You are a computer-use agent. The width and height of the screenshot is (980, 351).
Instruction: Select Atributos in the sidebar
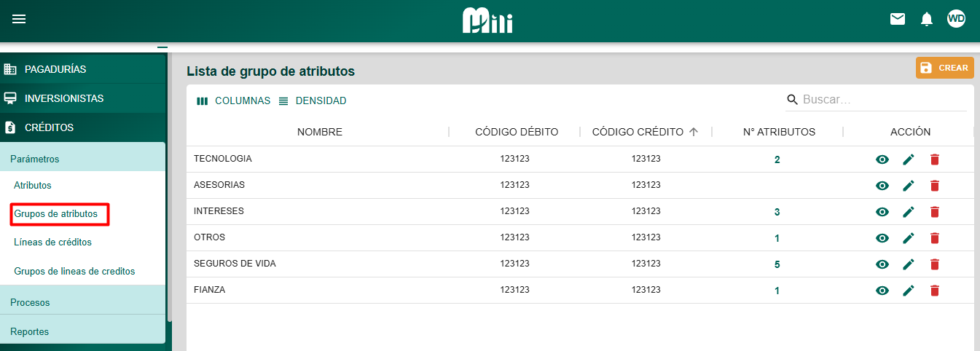pos(33,186)
